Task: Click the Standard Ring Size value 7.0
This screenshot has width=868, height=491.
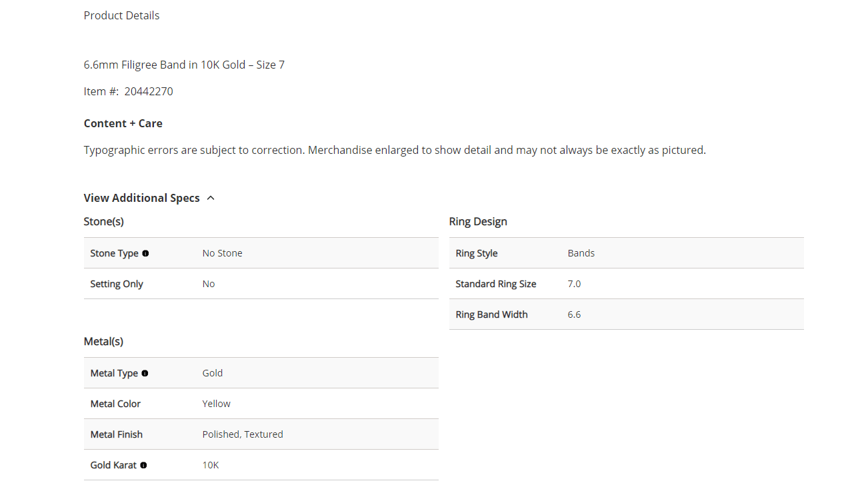Action: [x=574, y=284]
